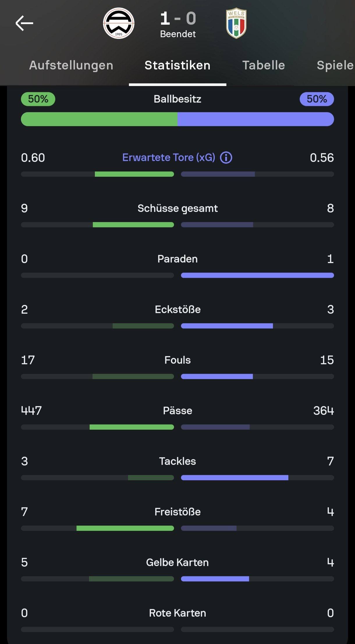Select the Statistiken tab

coord(177,65)
